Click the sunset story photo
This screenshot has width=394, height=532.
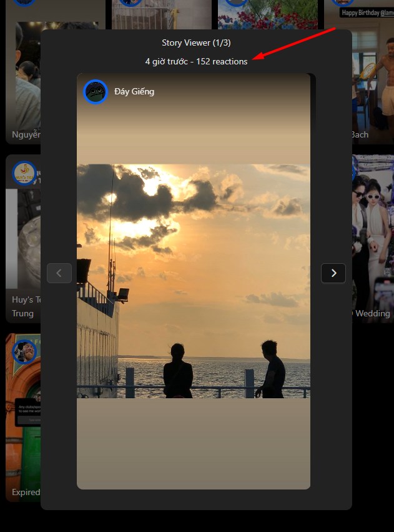[194, 281]
